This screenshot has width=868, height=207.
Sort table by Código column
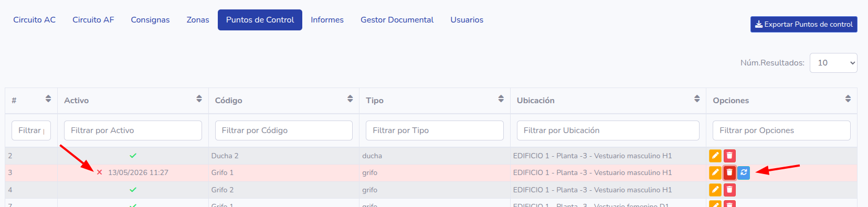pyautogui.click(x=350, y=99)
